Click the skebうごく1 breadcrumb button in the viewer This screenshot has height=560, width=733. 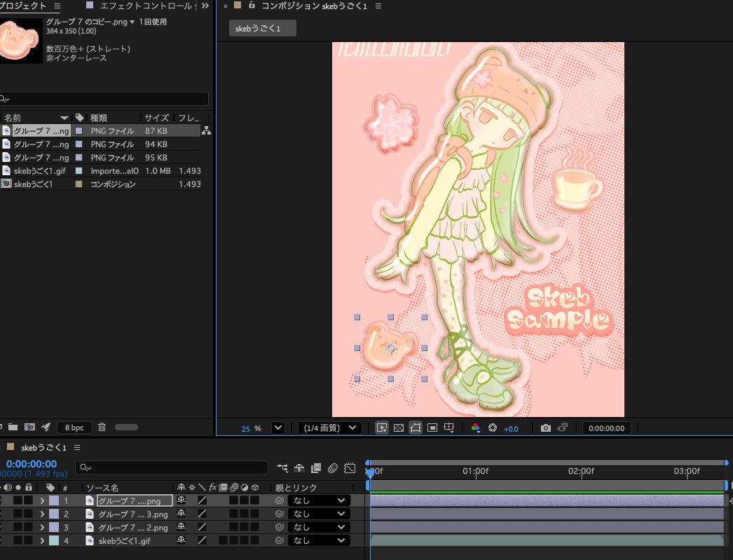262,28
